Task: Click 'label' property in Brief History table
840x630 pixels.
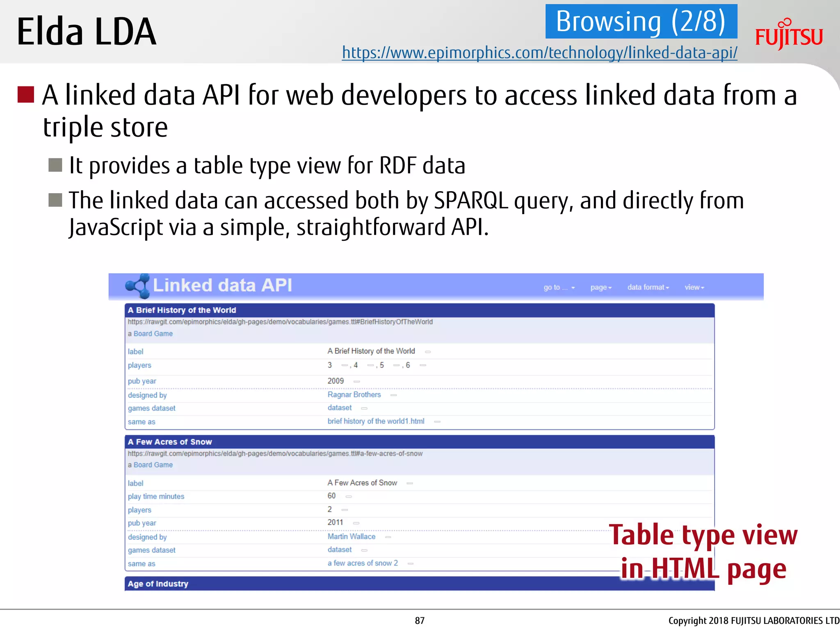Action: tap(135, 352)
